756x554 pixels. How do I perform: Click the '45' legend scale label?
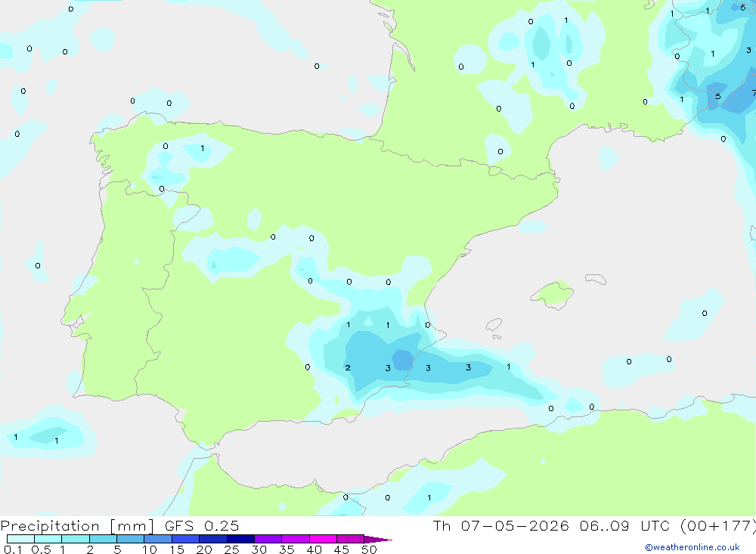click(342, 549)
